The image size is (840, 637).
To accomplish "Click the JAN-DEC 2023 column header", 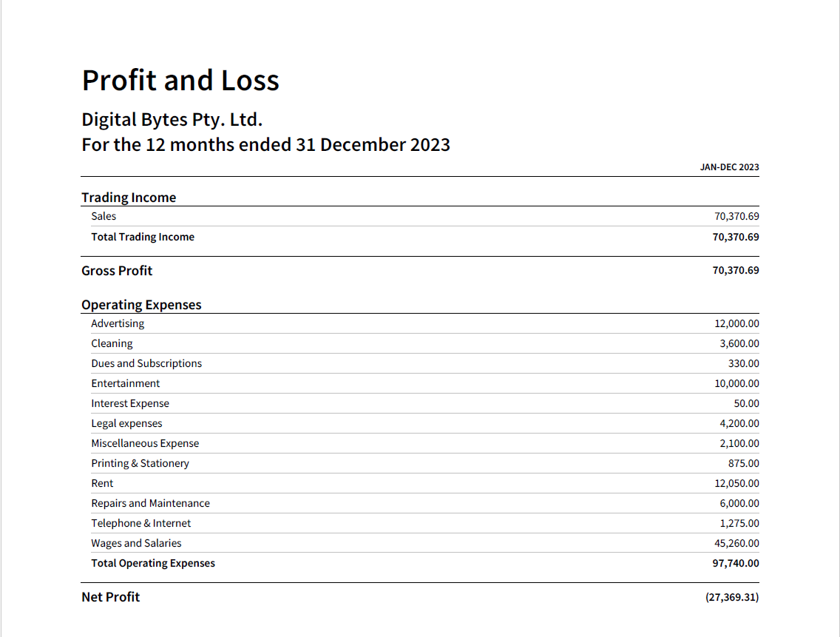I will click(x=729, y=167).
